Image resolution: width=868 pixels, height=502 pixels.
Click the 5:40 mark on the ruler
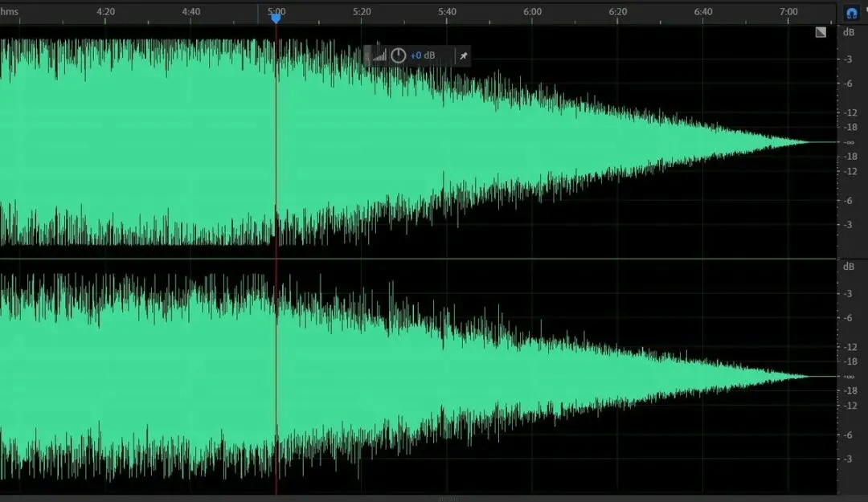(448, 11)
